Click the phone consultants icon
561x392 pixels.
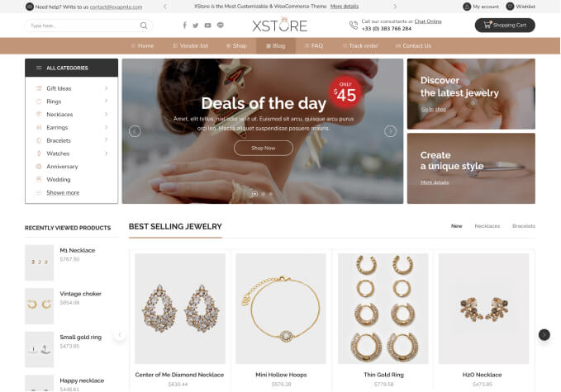tap(354, 26)
